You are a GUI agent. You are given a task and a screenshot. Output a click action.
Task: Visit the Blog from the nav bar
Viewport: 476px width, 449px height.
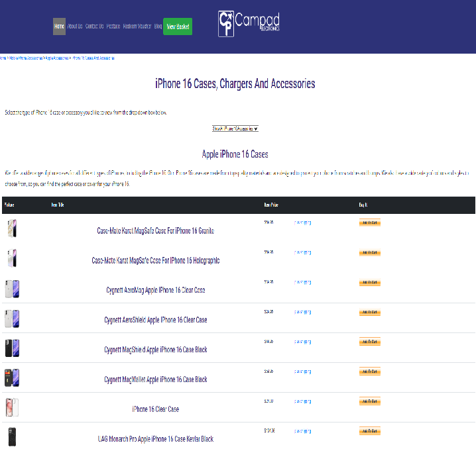tap(158, 26)
